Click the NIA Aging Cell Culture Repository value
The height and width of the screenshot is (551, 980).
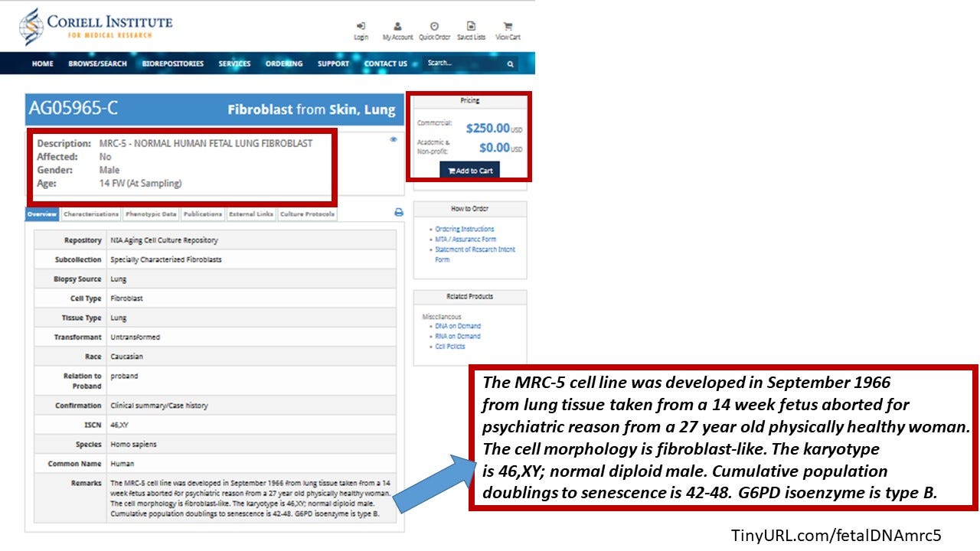[x=164, y=240]
